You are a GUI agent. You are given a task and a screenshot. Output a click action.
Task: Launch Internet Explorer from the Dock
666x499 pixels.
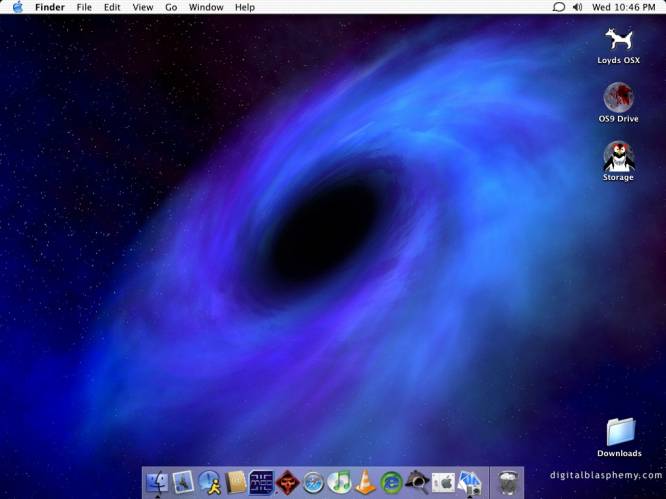click(391, 483)
